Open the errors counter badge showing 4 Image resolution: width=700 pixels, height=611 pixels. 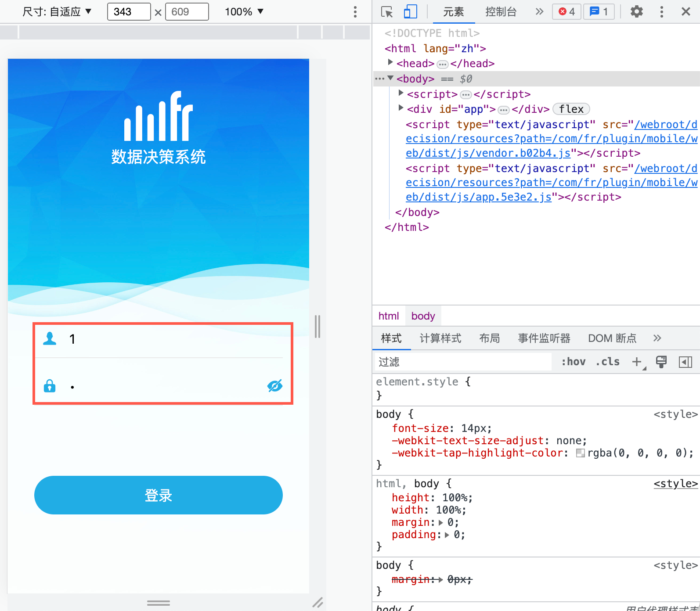(566, 12)
